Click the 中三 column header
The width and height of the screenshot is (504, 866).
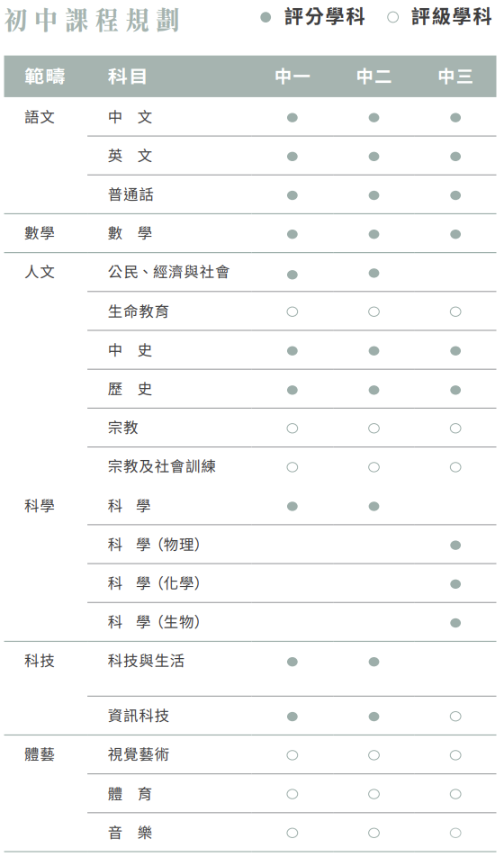[455, 77]
